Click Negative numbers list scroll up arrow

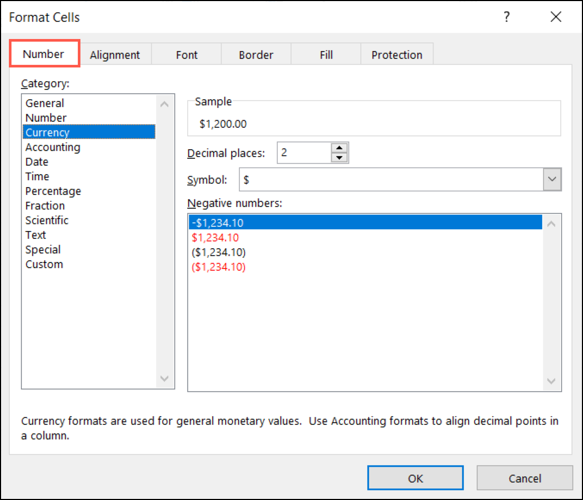pyautogui.click(x=551, y=224)
